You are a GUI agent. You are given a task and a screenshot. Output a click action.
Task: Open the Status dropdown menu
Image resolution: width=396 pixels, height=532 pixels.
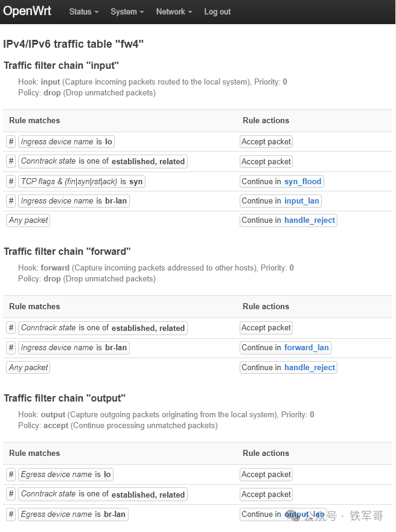click(x=83, y=11)
